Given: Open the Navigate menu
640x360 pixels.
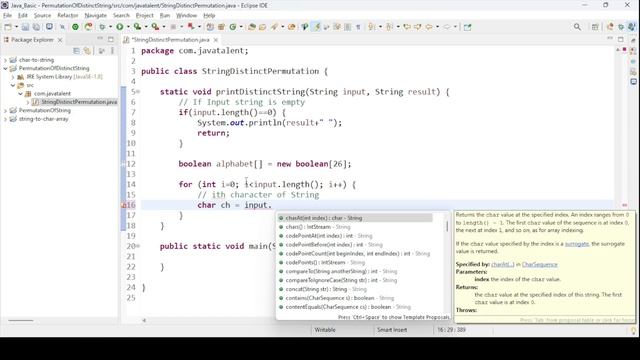Looking at the screenshot, I should [96, 16].
